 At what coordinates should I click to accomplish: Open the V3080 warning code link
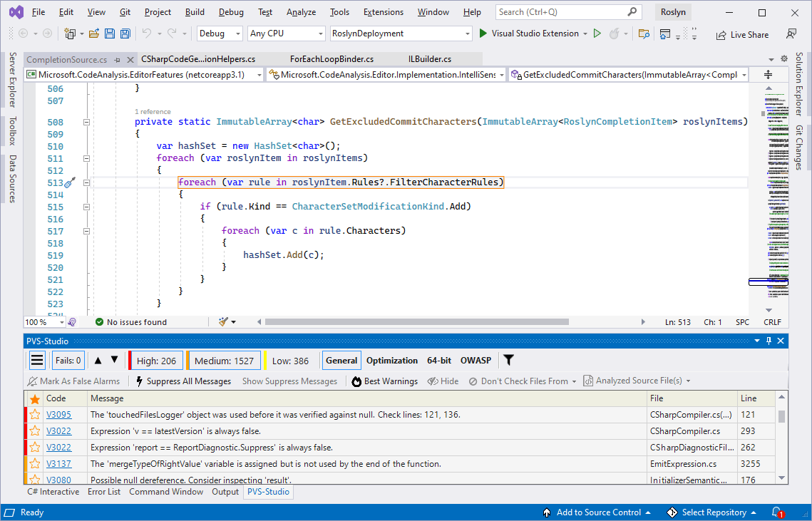[x=58, y=480]
